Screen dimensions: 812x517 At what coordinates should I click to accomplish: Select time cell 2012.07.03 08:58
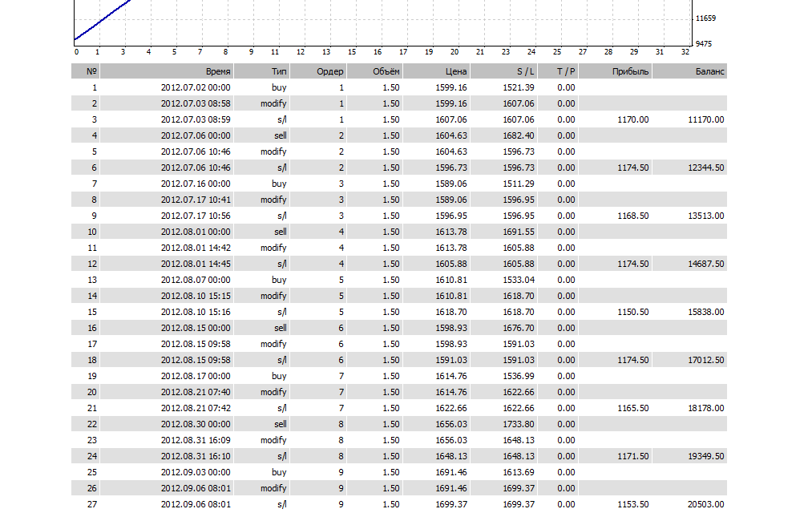(196, 103)
